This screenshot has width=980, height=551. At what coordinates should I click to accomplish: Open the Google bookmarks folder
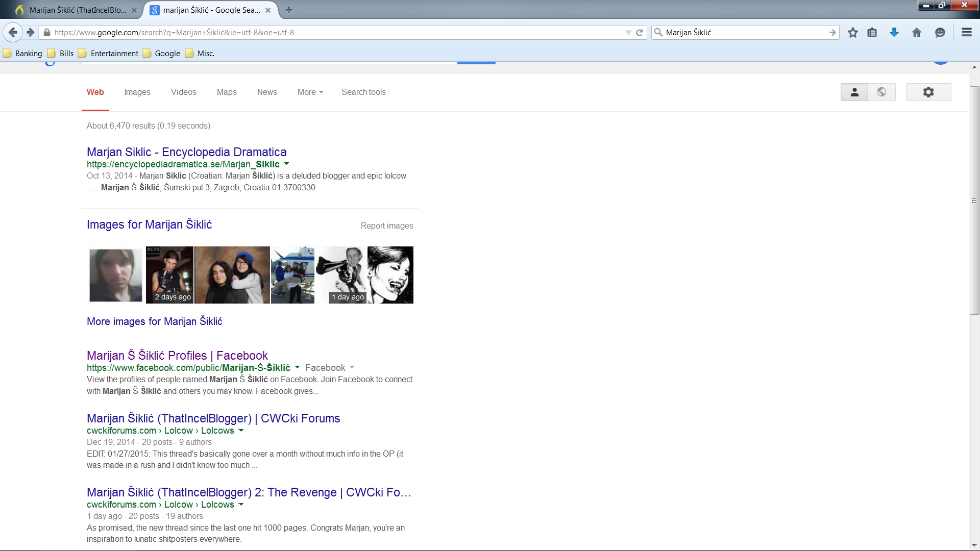coord(162,53)
